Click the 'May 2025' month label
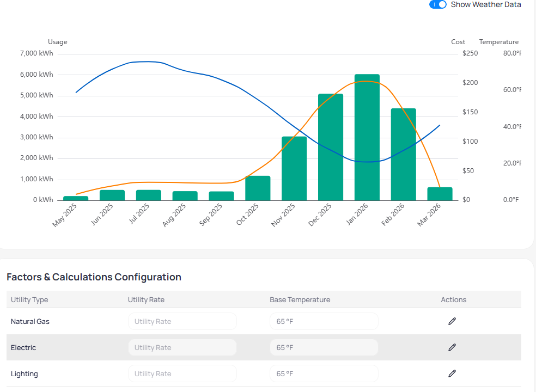 (65, 215)
